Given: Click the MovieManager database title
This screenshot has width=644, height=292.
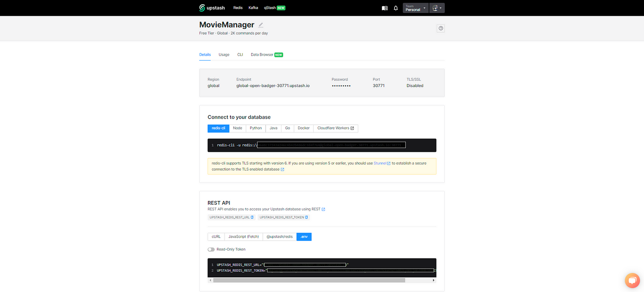Looking at the screenshot, I should [227, 25].
